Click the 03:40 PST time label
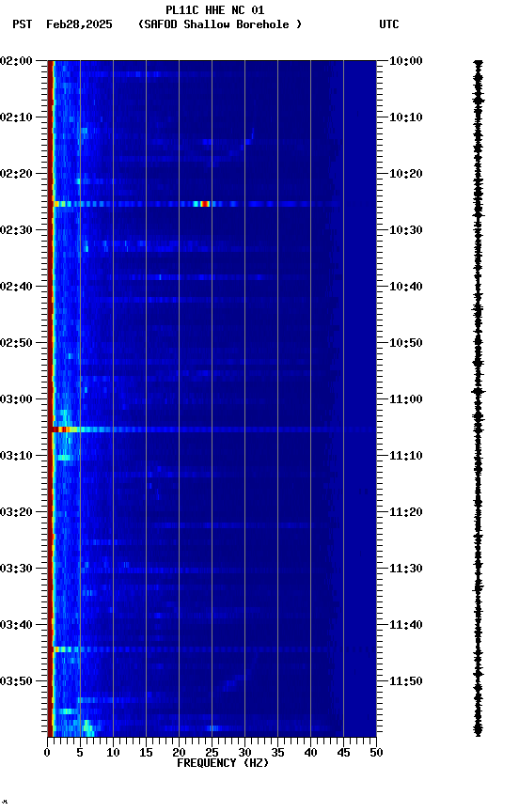 click(x=16, y=625)
